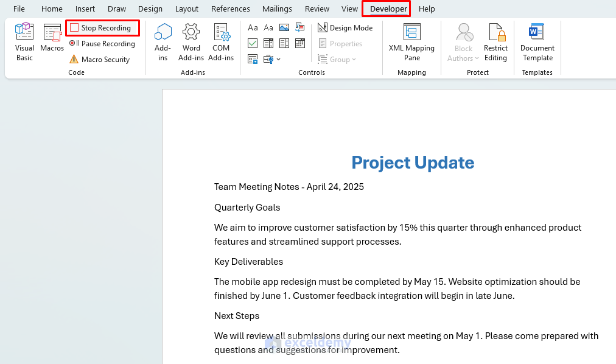Viewport: 616px width, 364px height.
Task: Switch to the Draw tab
Action: coord(117,9)
